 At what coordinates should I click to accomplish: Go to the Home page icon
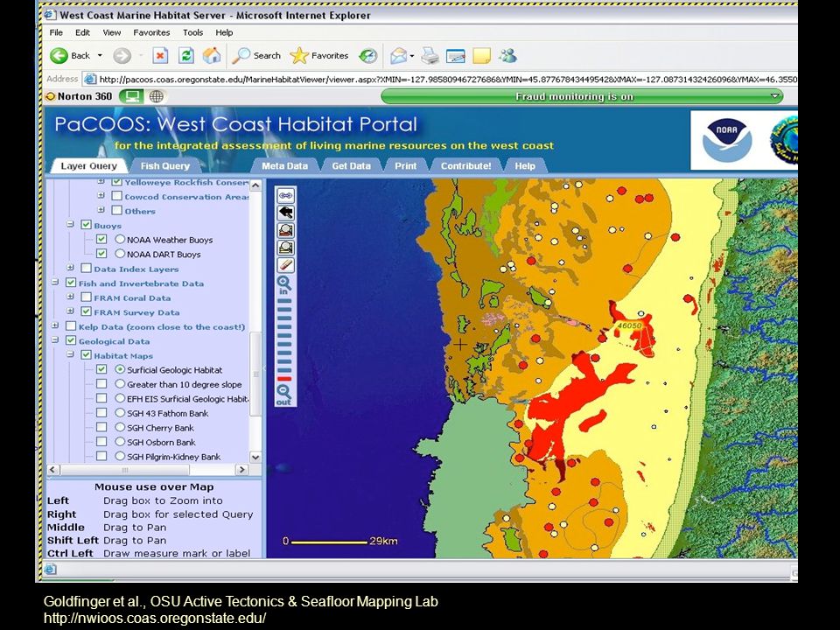pos(212,55)
